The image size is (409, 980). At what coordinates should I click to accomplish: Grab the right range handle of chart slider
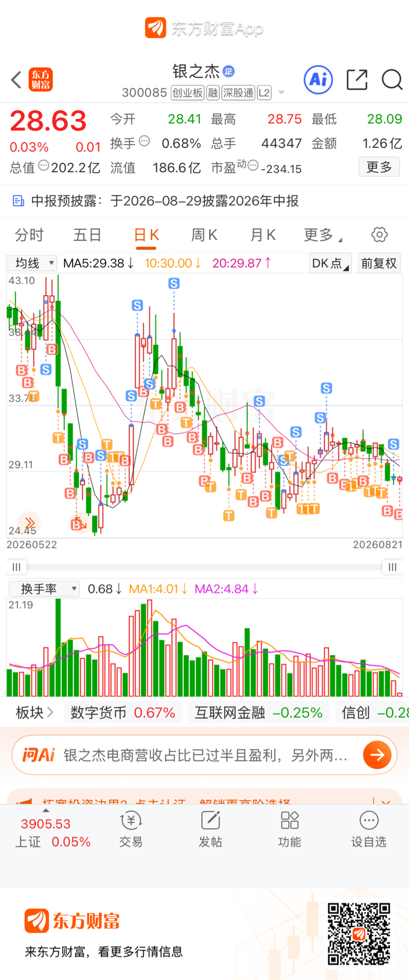click(392, 567)
